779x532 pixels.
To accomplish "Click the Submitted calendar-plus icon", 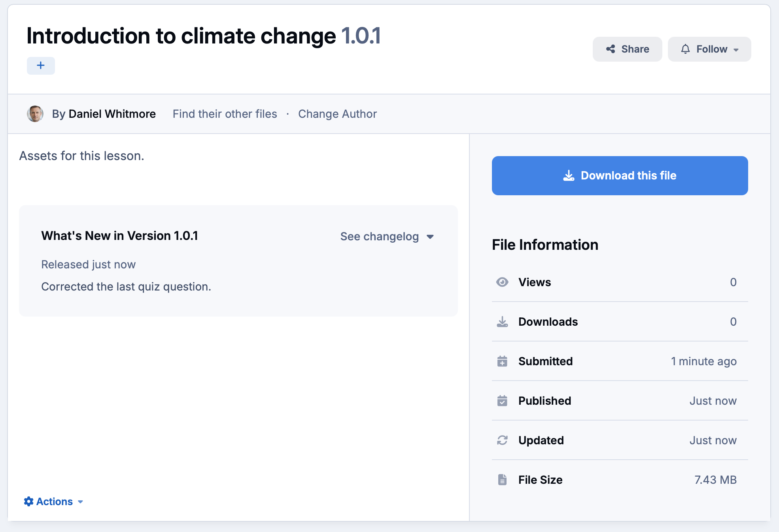I will (x=502, y=361).
